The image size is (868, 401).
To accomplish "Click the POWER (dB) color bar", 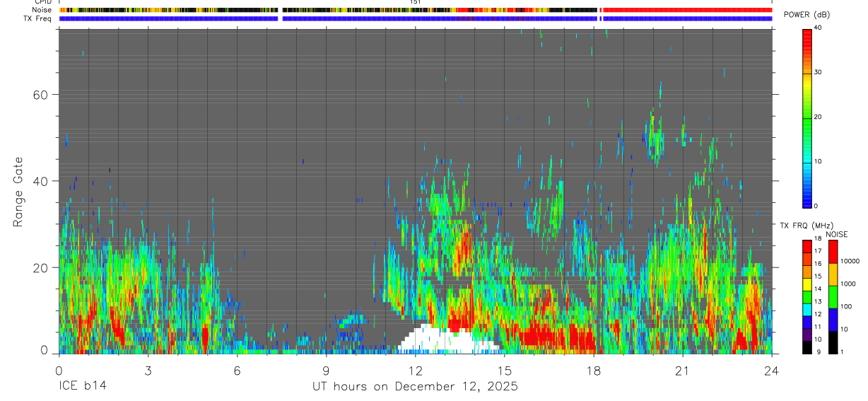I will point(807,117).
